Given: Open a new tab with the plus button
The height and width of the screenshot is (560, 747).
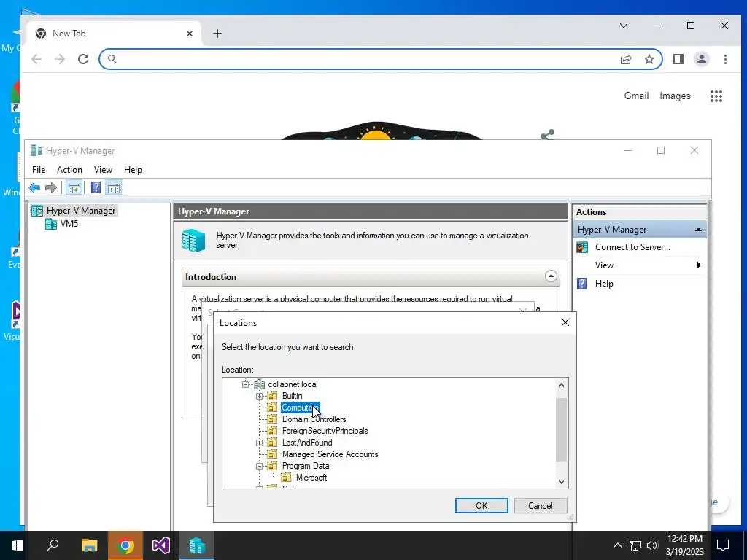Looking at the screenshot, I should (x=217, y=34).
